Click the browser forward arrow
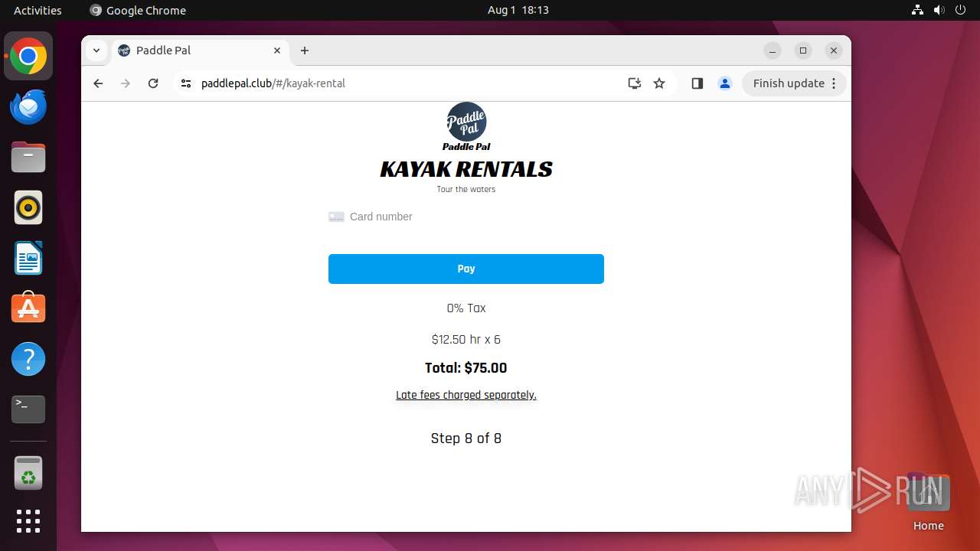This screenshot has height=551, width=980. click(x=126, y=83)
